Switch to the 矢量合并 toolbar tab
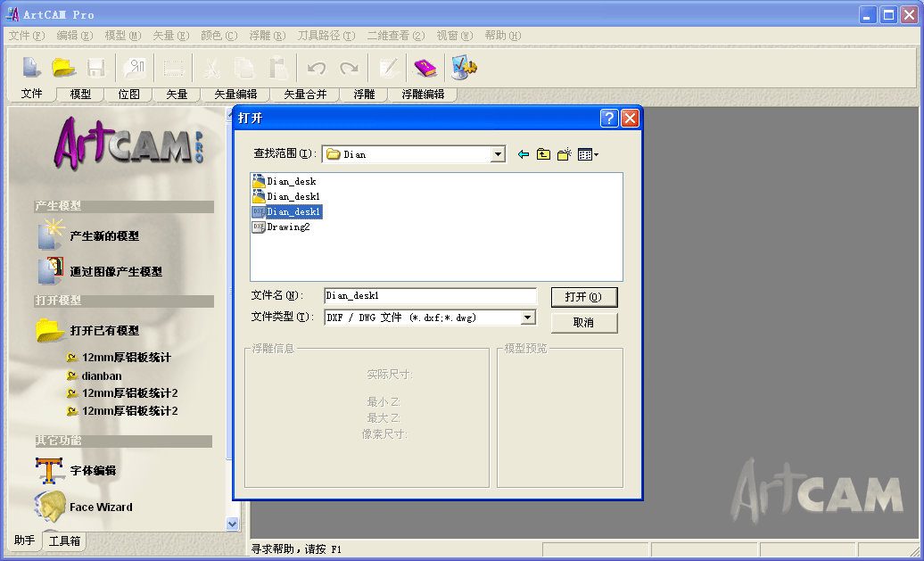Image resolution: width=924 pixels, height=561 pixels. [305, 95]
